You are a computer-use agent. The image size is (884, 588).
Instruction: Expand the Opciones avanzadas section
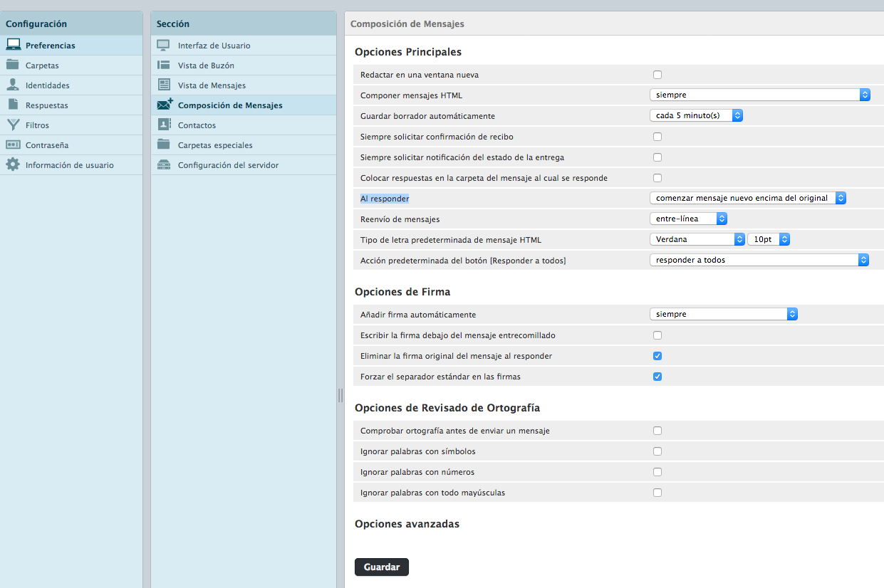tap(407, 524)
